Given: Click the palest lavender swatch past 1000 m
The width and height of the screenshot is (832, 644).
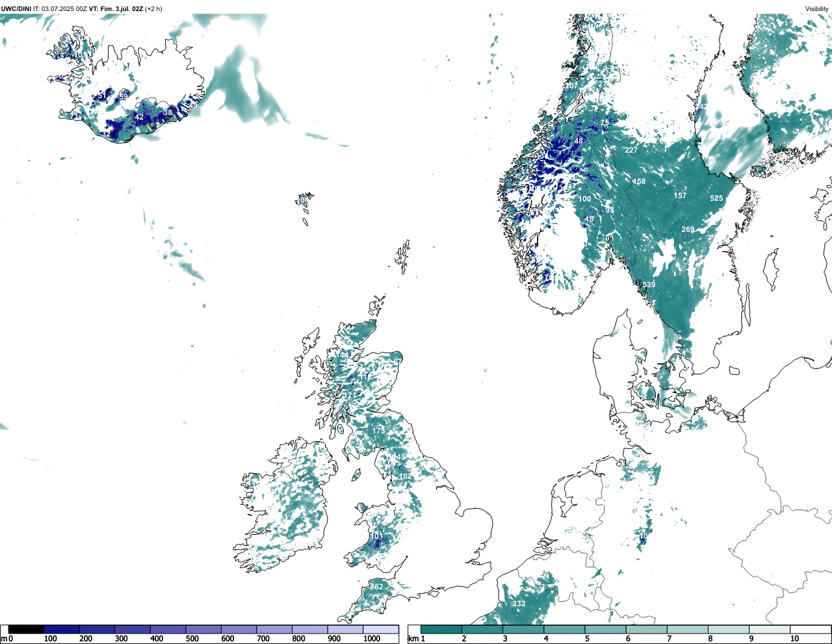Looking at the screenshot, I should point(381,629).
